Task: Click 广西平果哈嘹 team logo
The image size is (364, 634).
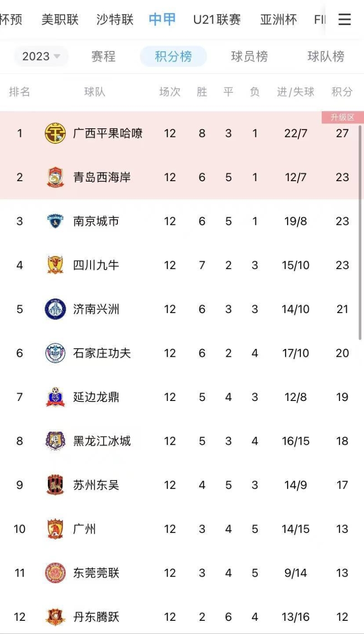Action: (x=55, y=133)
